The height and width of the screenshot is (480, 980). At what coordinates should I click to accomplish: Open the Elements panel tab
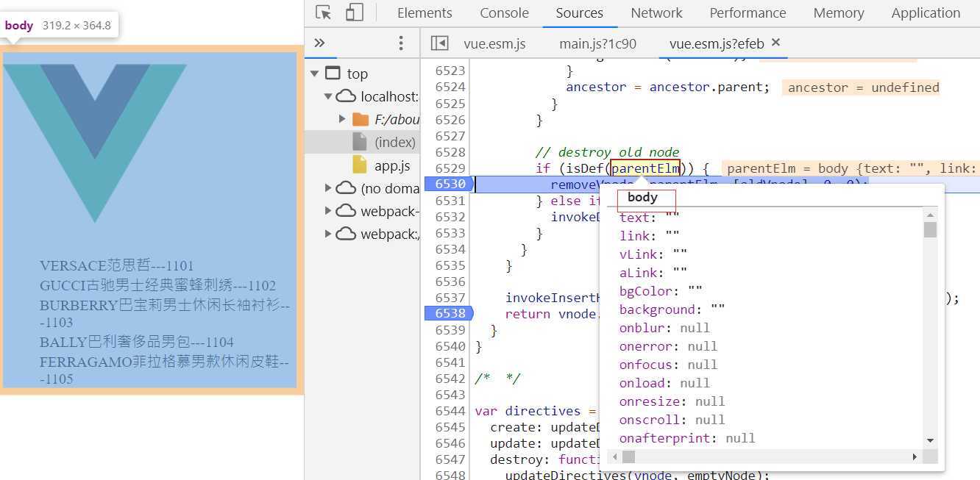425,12
